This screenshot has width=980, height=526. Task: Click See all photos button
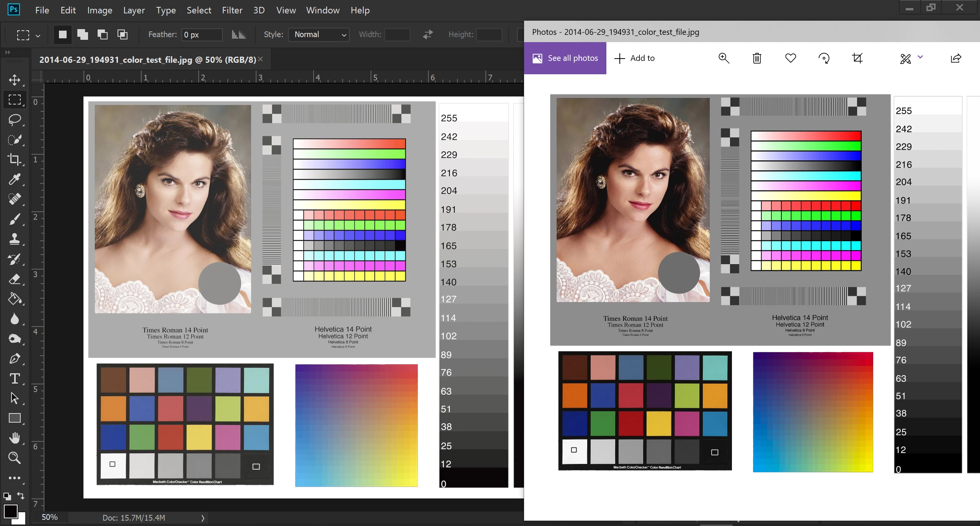click(x=565, y=58)
